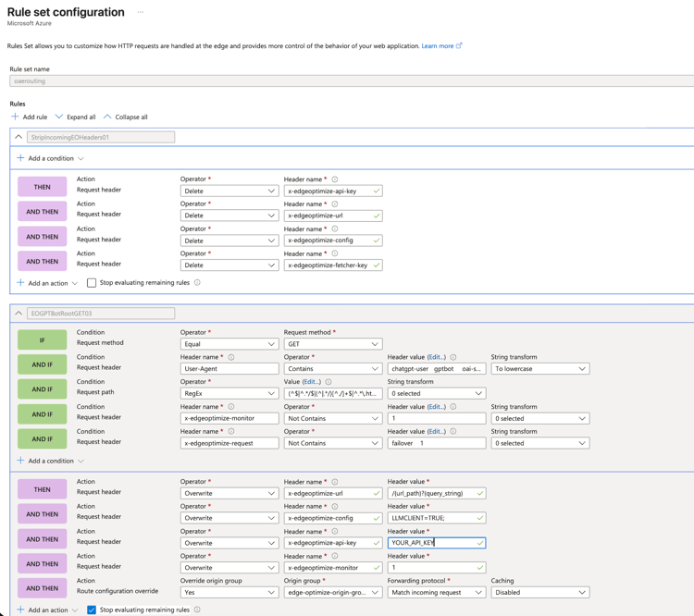The height and width of the screenshot is (616, 694).
Task: Show info next to first rule's Stop evaluating checkbox
Action: 197,282
